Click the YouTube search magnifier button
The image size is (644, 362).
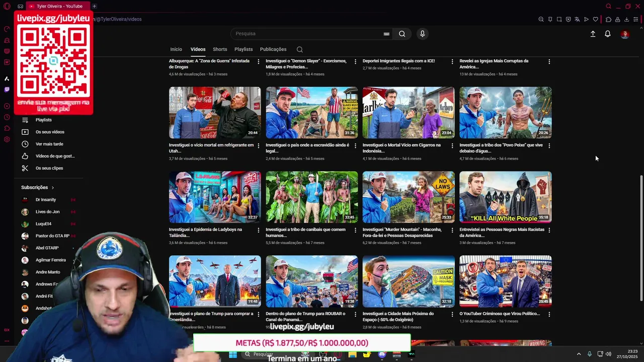(402, 34)
